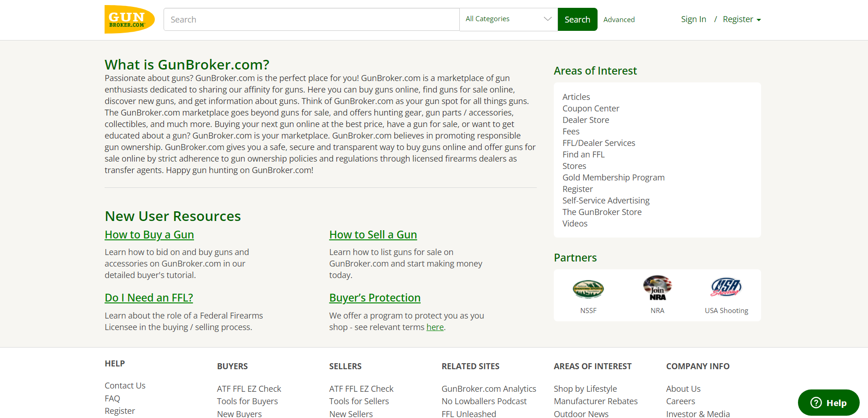Expand the Register menu arrow
Image resolution: width=868 pixels, height=418 pixels.
click(759, 20)
